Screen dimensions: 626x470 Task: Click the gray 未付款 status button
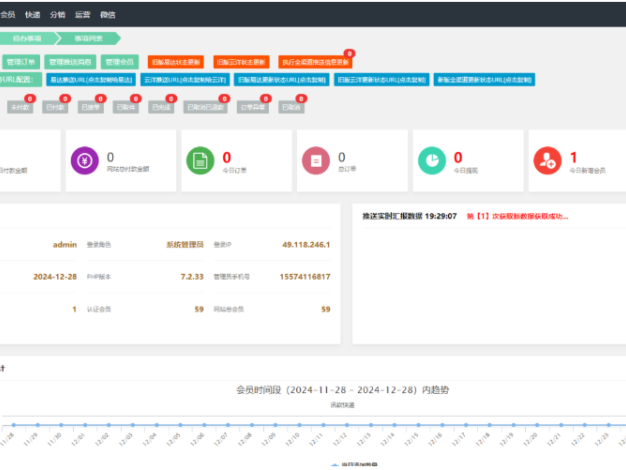click(x=20, y=106)
